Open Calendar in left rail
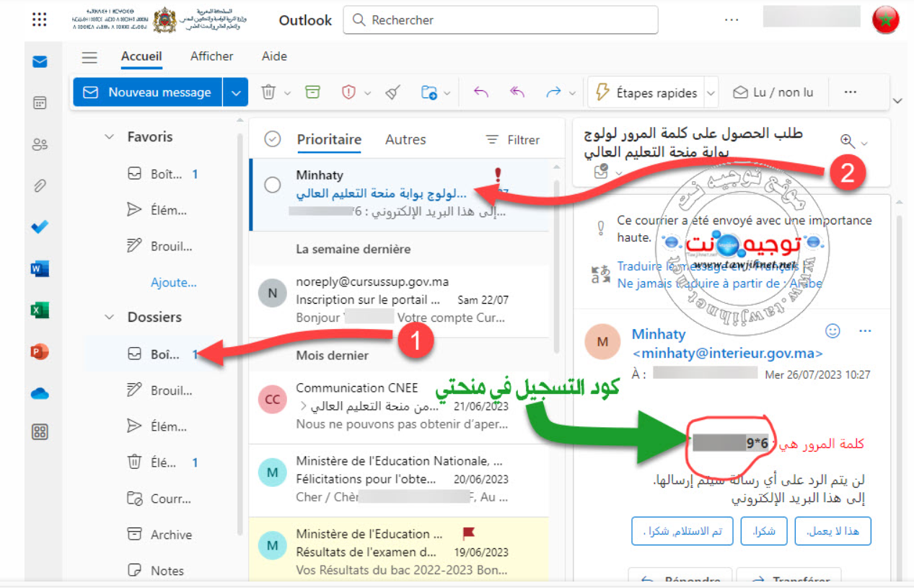 pos(40,103)
